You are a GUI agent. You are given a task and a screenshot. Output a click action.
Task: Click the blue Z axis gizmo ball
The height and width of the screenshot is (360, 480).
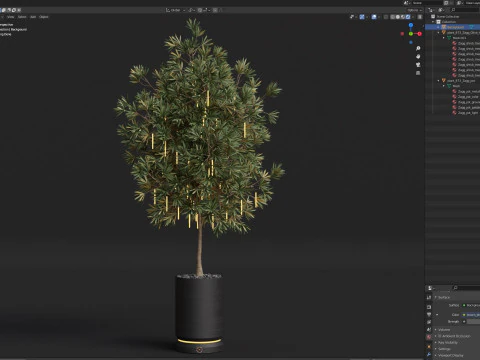(411, 25)
